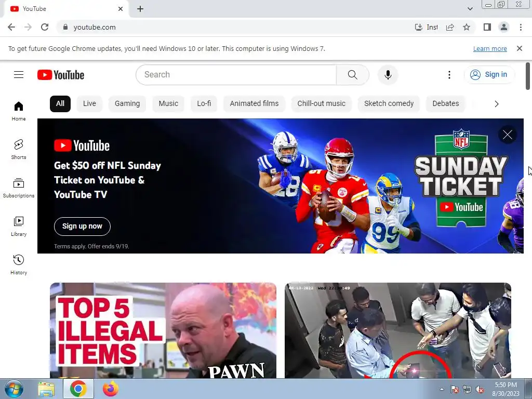Image resolution: width=532 pixels, height=399 pixels.
Task: Open Chrome profile avatar
Action: [504, 27]
